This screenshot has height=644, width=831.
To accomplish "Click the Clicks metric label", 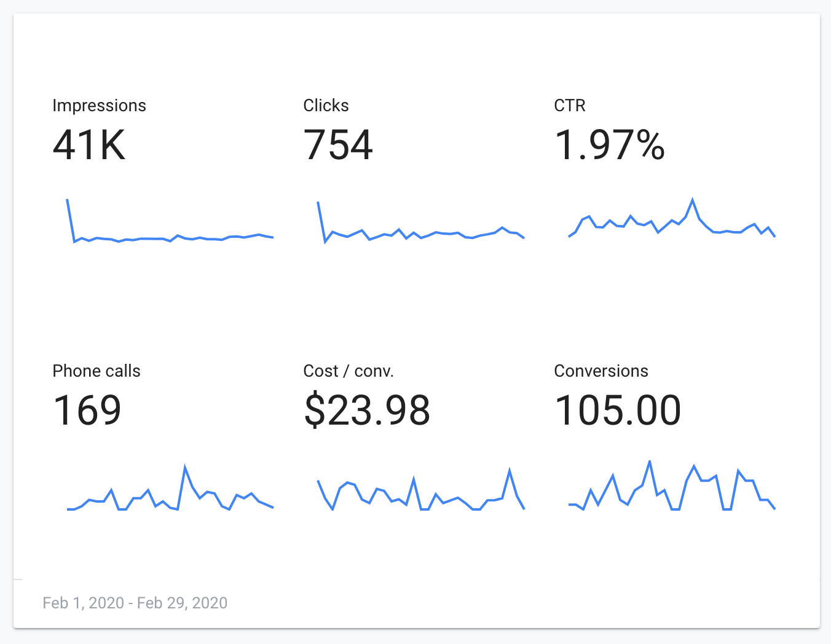I will (326, 106).
